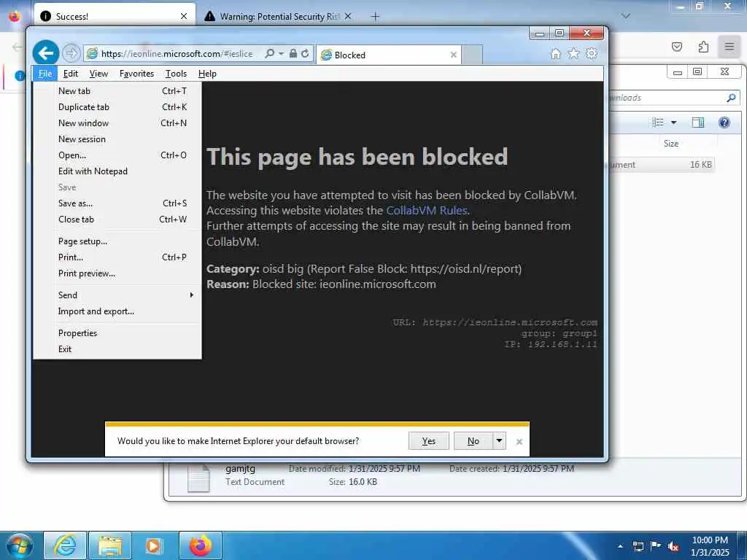Click the clock date in system tray
Viewport: 747px width, 560px height.
(710, 546)
